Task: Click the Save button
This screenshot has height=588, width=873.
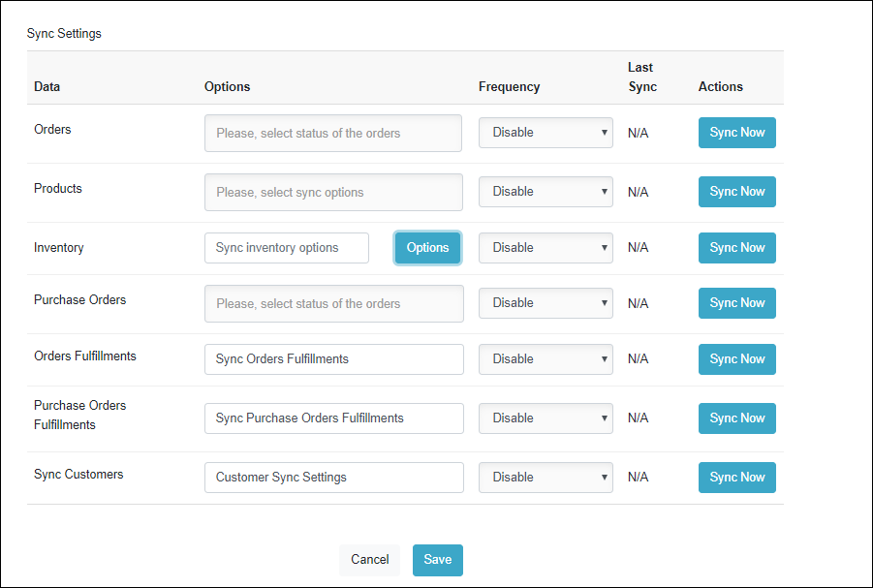Action: click(437, 560)
